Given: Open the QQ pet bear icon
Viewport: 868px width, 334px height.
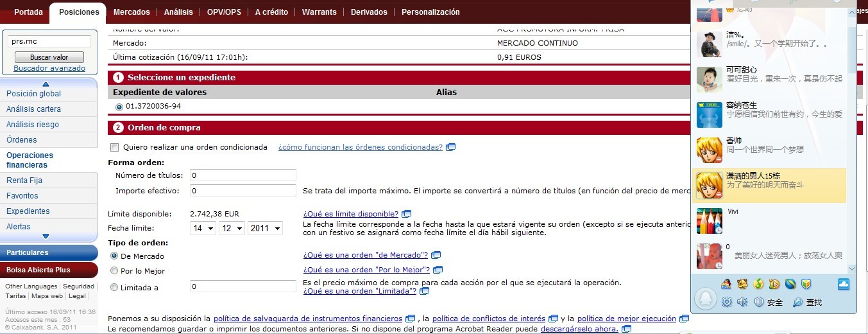Looking at the screenshot, I should [x=742, y=284].
